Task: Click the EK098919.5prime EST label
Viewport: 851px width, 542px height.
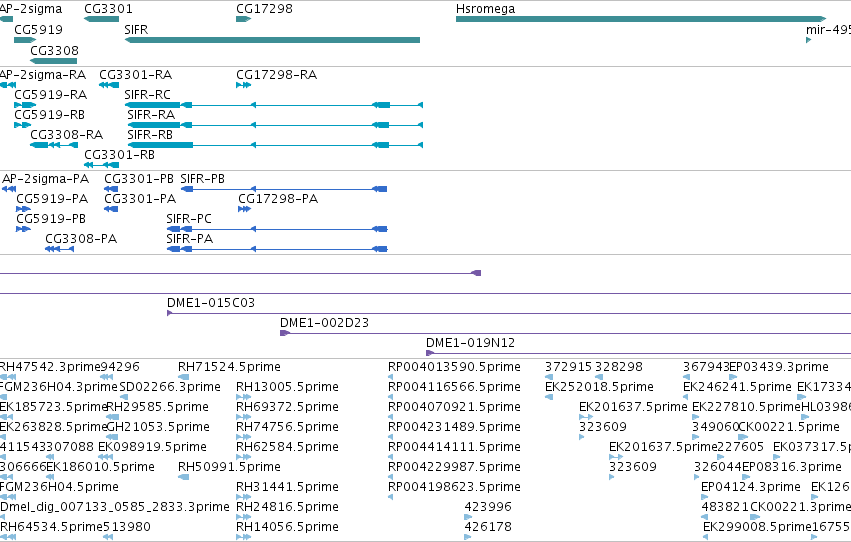Action: point(153,447)
